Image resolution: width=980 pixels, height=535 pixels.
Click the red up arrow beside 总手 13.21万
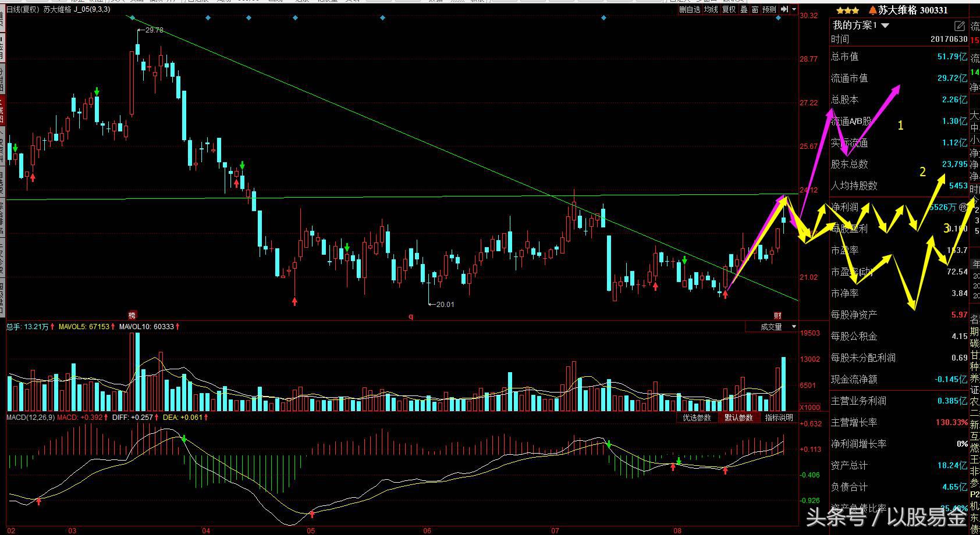pos(52,327)
